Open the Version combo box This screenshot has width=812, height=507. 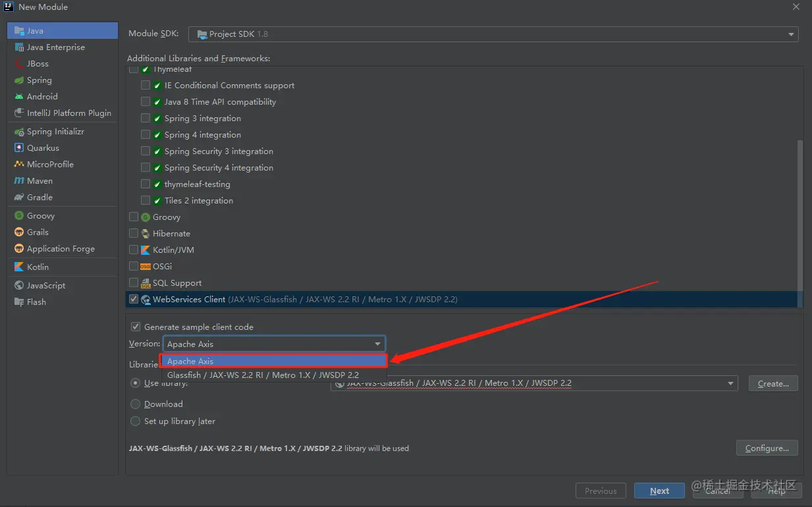tap(274, 344)
